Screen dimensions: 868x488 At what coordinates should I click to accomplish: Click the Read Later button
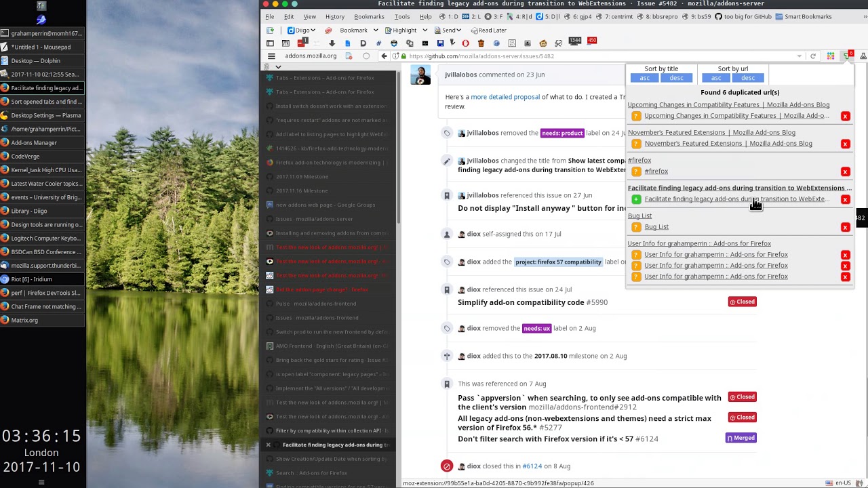488,30
